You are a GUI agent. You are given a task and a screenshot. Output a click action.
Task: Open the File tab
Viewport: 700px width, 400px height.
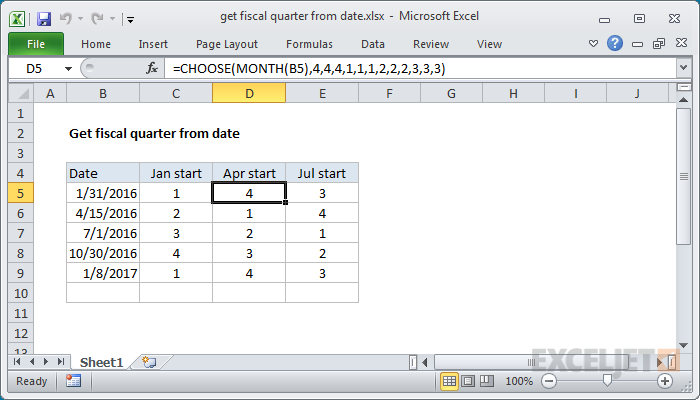(36, 44)
